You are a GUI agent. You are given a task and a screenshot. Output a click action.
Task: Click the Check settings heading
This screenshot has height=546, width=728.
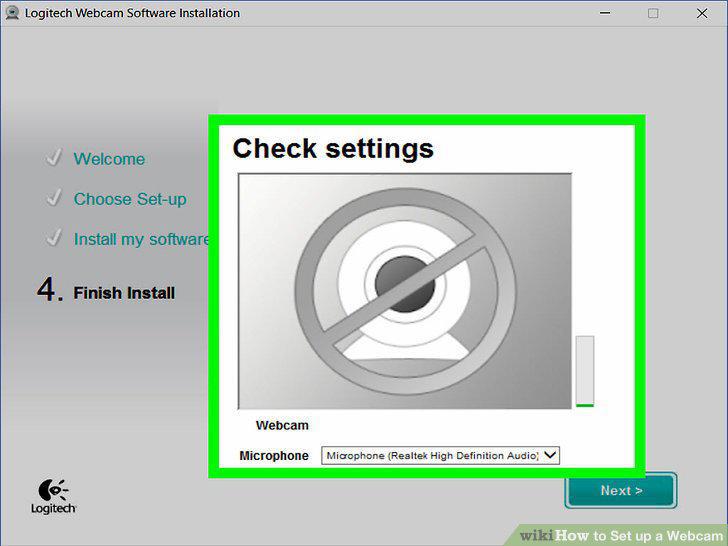point(333,149)
